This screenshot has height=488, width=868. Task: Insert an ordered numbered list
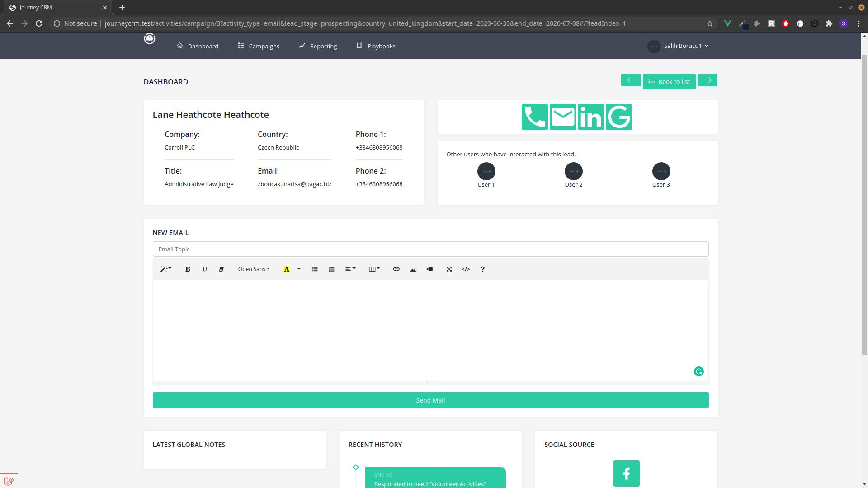[x=331, y=269]
